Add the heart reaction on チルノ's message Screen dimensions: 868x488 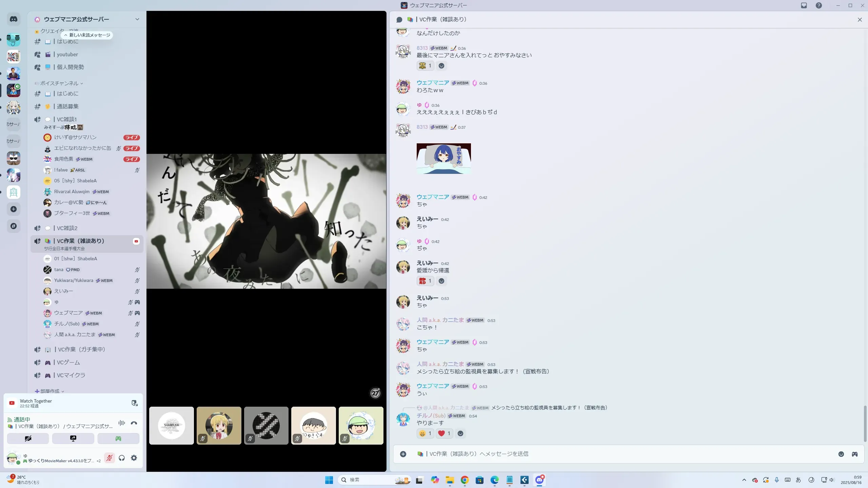(444, 433)
